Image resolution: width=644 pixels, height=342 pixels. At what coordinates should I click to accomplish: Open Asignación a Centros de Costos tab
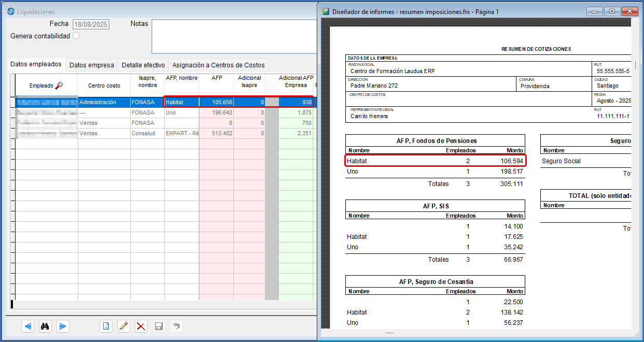click(218, 65)
